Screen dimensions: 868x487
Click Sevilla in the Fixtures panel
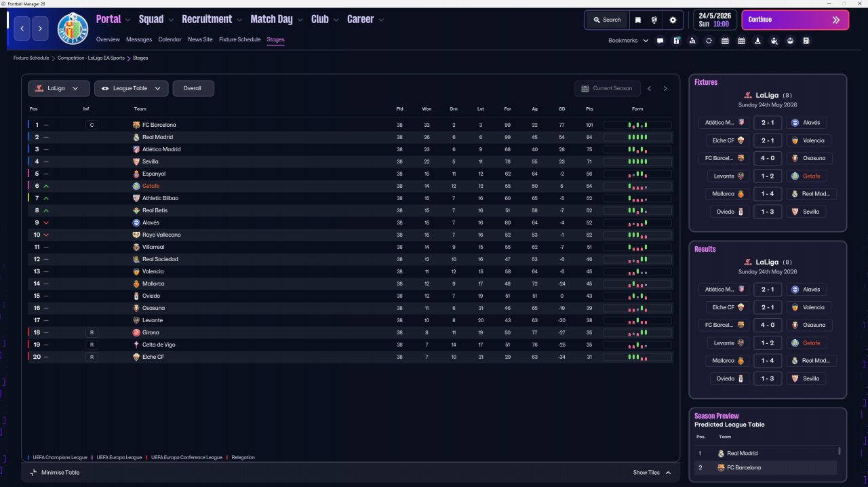click(807, 212)
